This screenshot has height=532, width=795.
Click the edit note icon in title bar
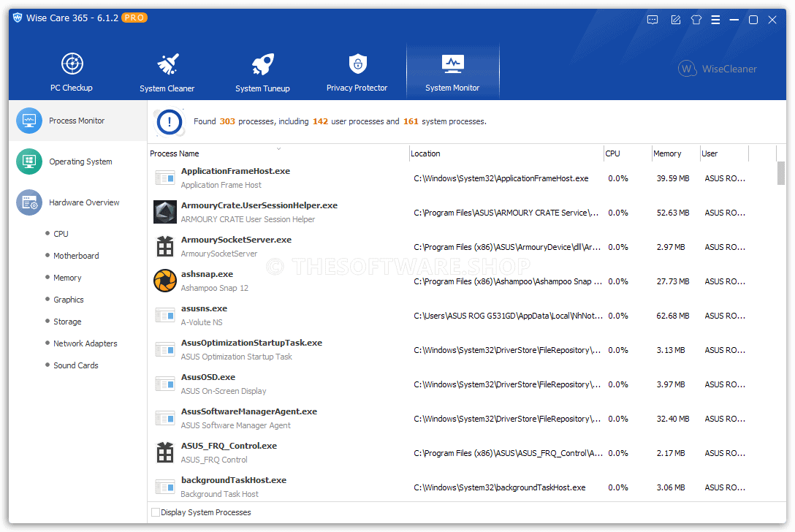coord(675,20)
